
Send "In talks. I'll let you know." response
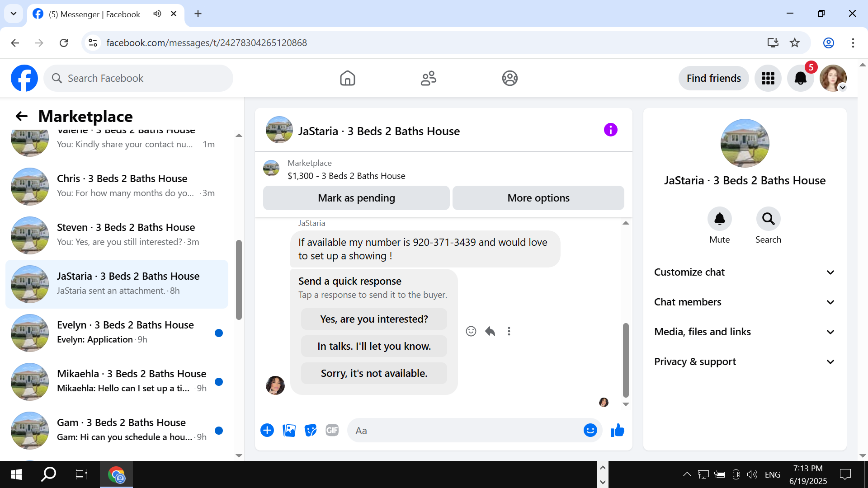click(374, 346)
